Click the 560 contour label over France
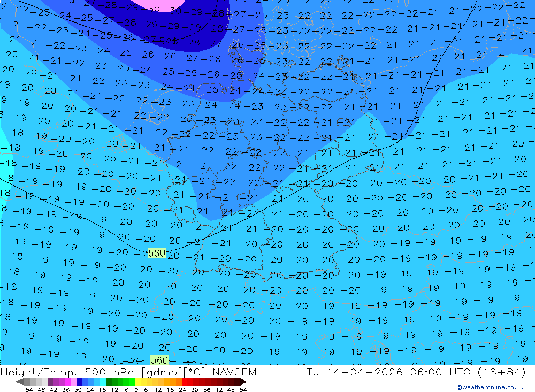Image resolution: width=535 pixels, height=392 pixels. click(x=157, y=253)
